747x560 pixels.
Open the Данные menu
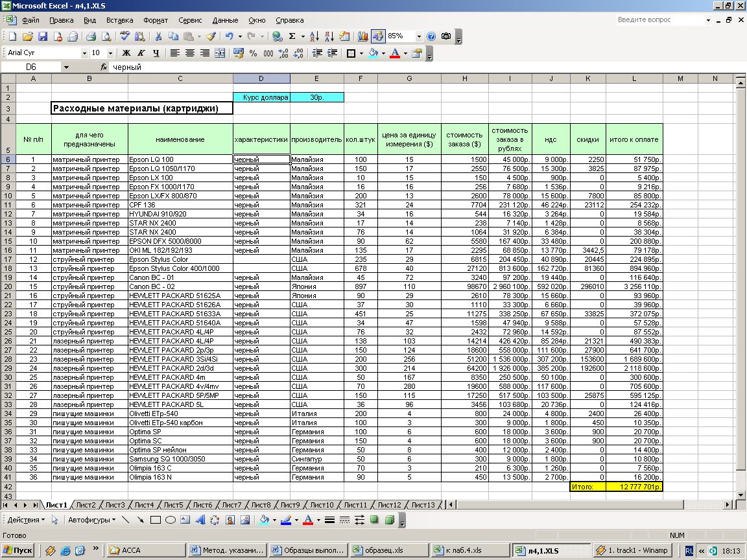coord(225,20)
